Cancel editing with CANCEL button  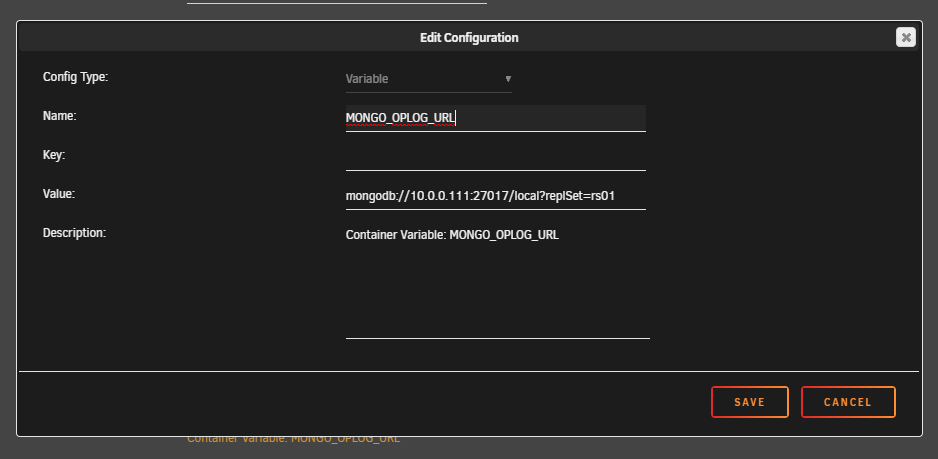coord(848,402)
